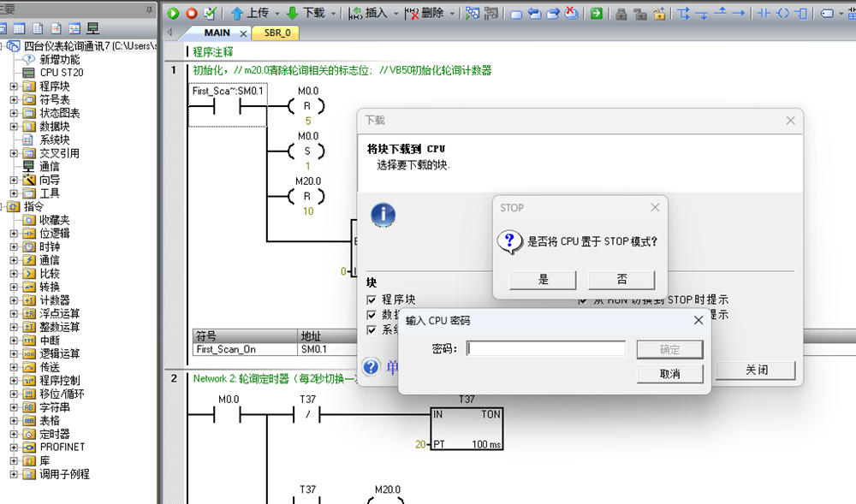This screenshot has width=856, height=504.
Task: Click the red STOP icon in toolbar
Action: (192, 14)
